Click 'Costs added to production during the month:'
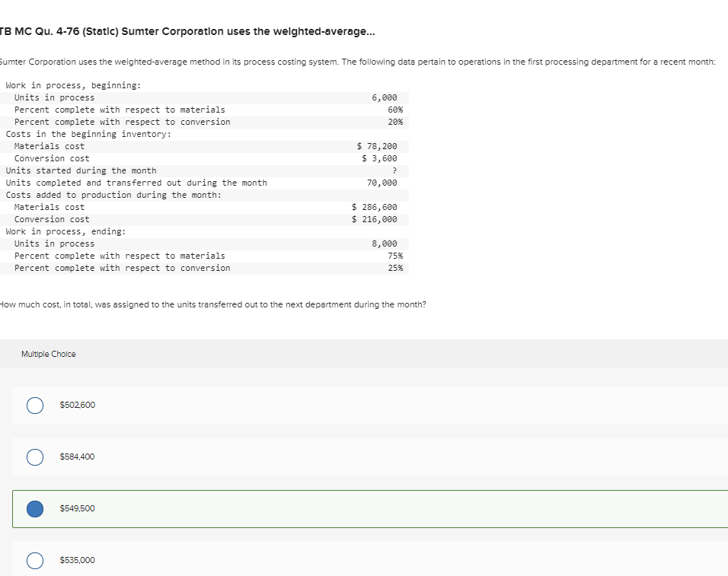 click(113, 195)
